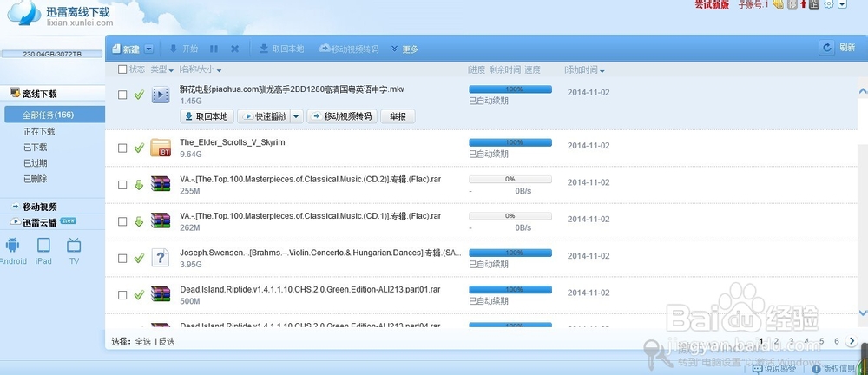Click the next page arrow button
This screenshot has height=375, width=868.
[x=852, y=341]
